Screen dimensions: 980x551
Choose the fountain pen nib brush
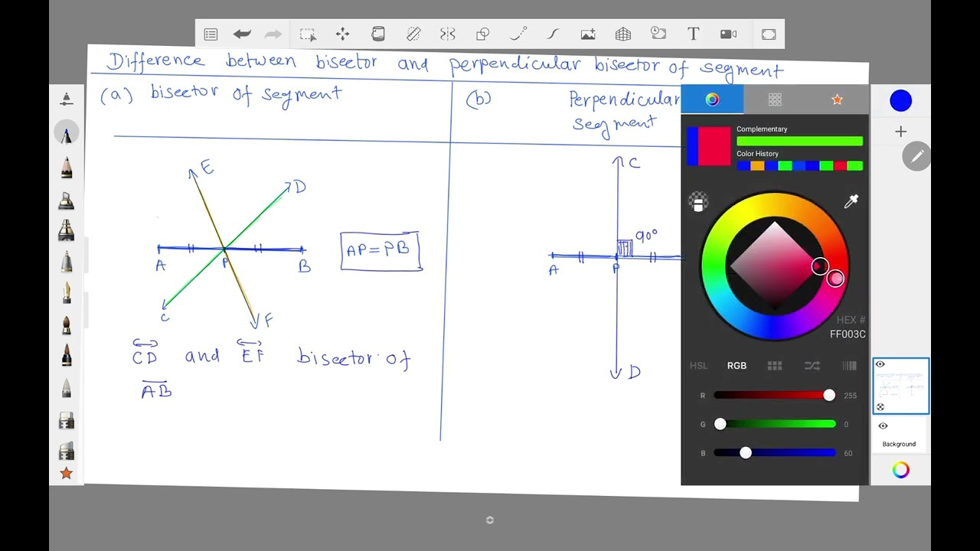pos(67,293)
